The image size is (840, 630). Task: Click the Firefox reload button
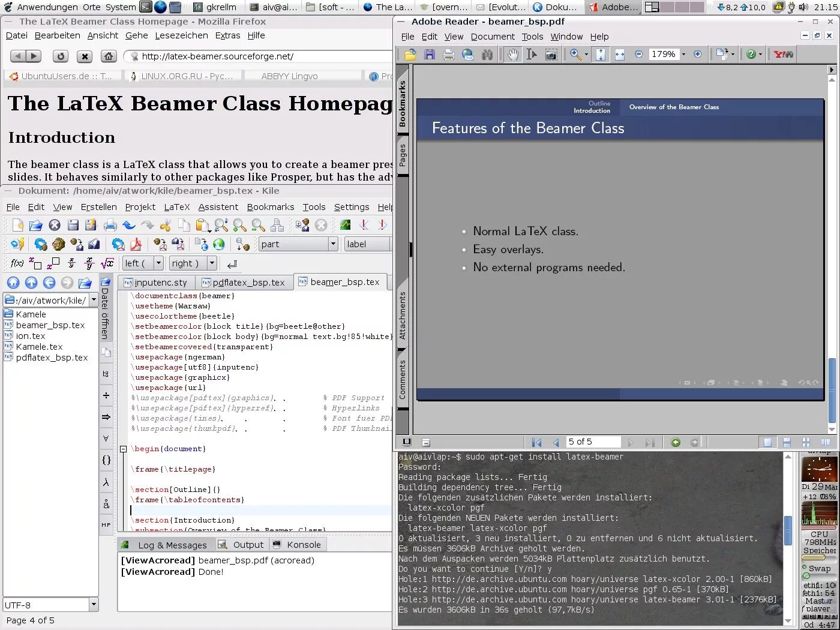(x=61, y=56)
